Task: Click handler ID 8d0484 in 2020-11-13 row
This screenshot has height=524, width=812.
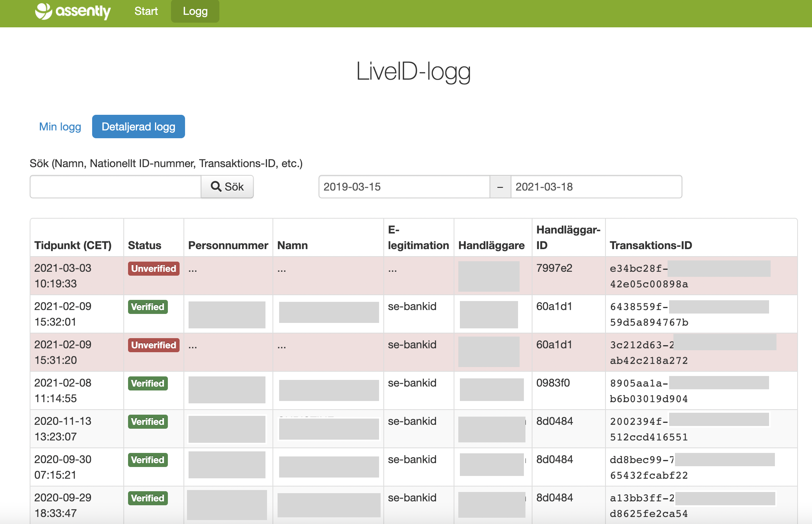Action: point(555,421)
